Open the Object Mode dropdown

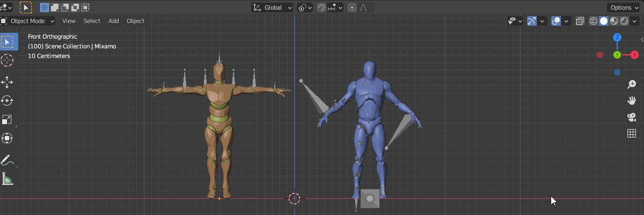(28, 21)
